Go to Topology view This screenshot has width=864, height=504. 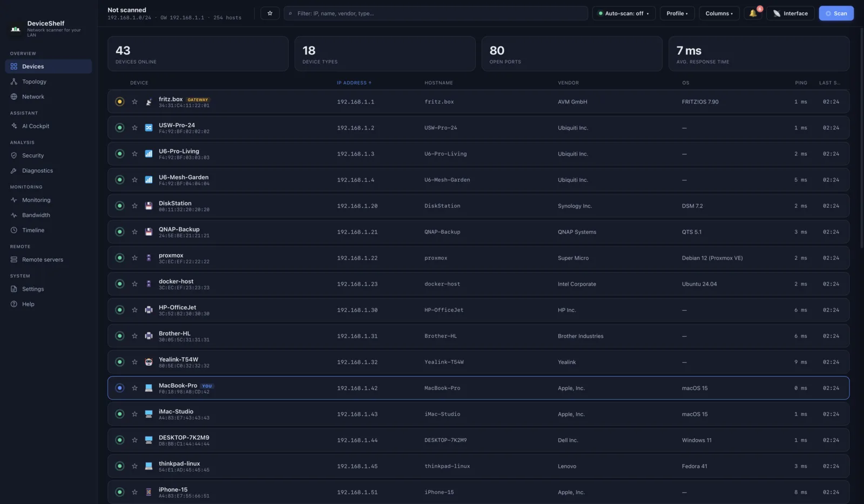49,81
